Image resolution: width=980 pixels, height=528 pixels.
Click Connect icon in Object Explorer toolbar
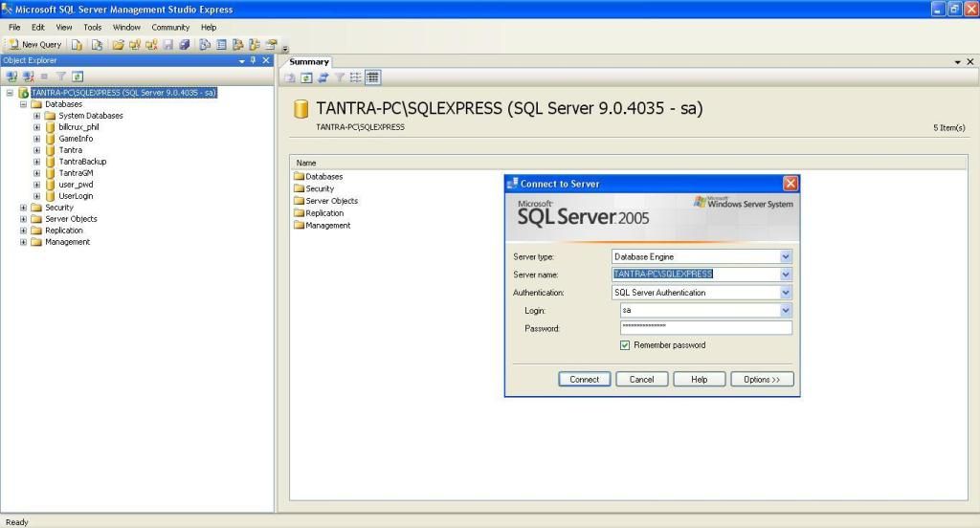11,77
